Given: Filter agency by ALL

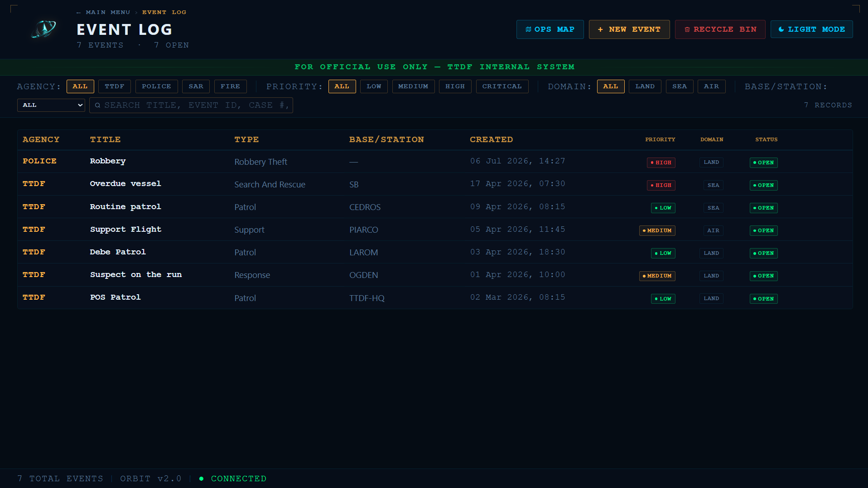Looking at the screenshot, I should (80, 86).
